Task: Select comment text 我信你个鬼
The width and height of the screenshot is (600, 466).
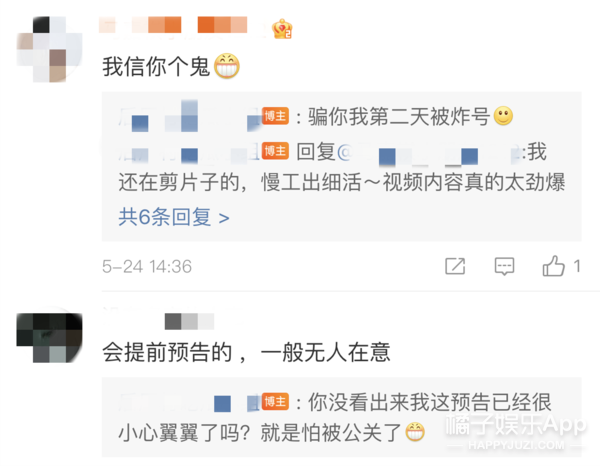Action: click(x=156, y=66)
